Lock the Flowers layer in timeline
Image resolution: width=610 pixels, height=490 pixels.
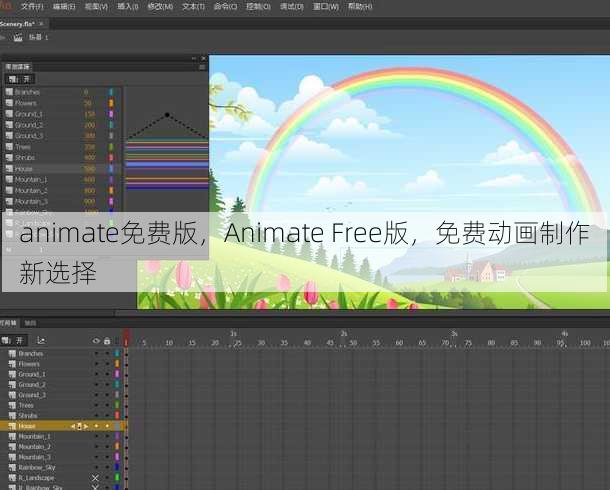[x=107, y=364]
